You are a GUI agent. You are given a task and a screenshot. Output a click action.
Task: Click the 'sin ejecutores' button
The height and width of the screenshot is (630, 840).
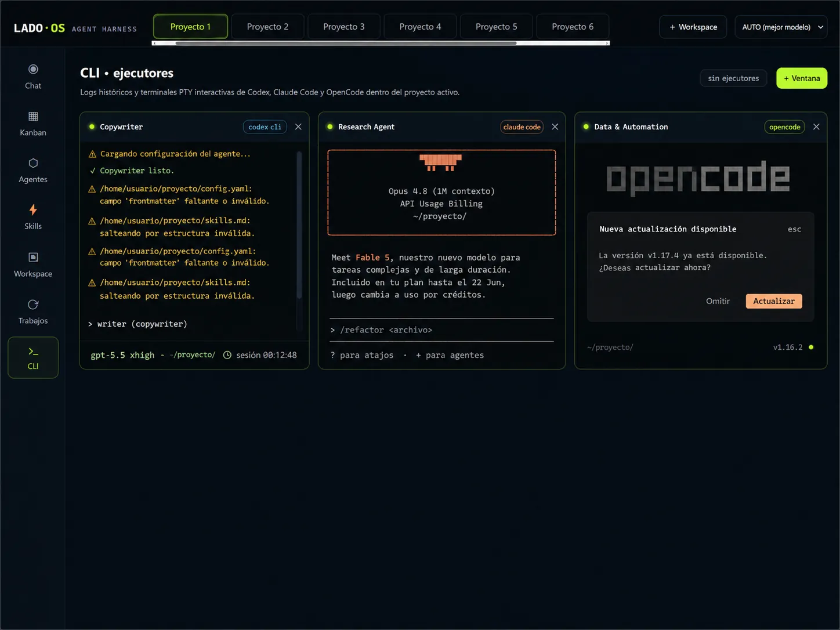[x=733, y=78]
